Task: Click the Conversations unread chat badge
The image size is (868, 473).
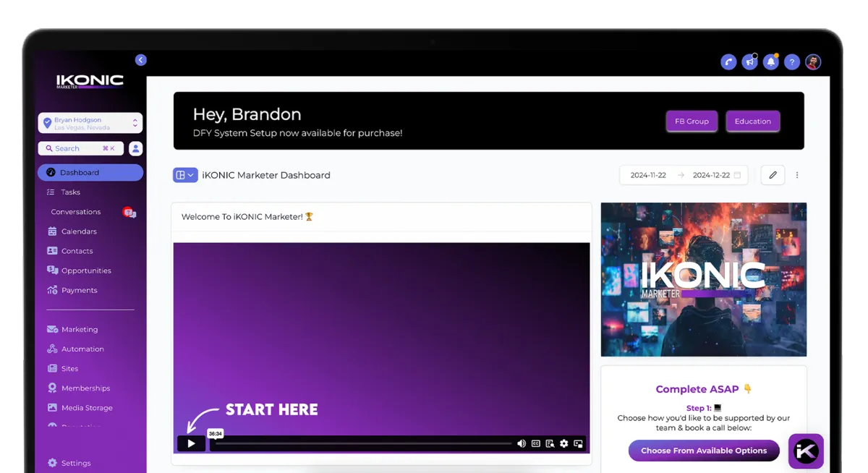Action: click(x=129, y=212)
